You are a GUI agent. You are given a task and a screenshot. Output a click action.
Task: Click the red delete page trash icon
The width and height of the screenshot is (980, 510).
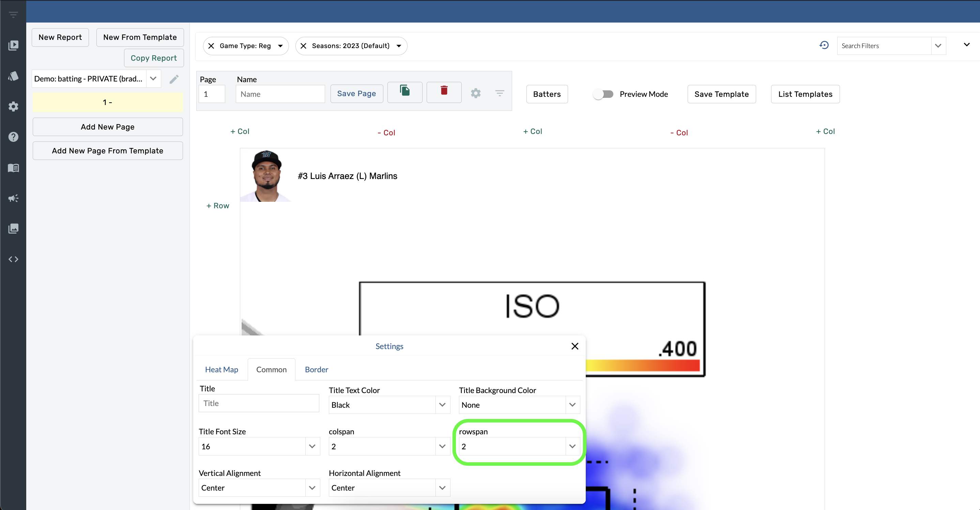[x=444, y=91]
